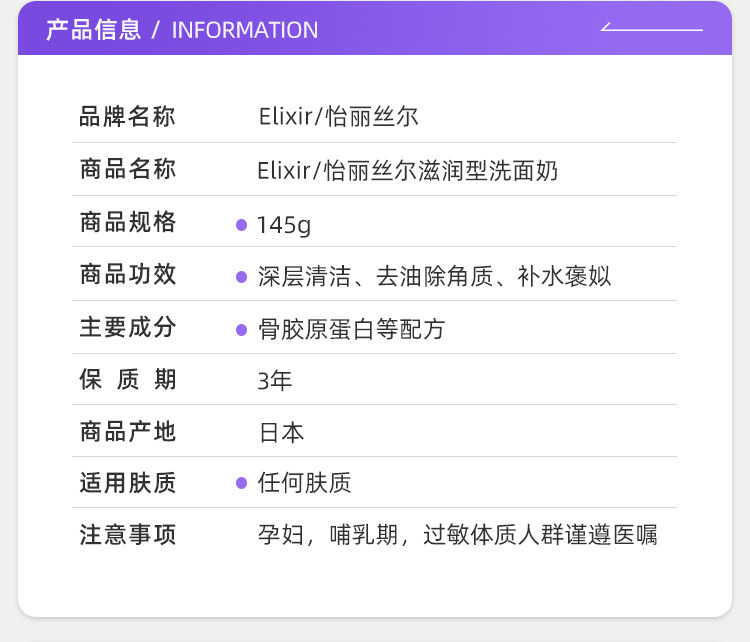Select the 注意事项 row label

coord(127,535)
